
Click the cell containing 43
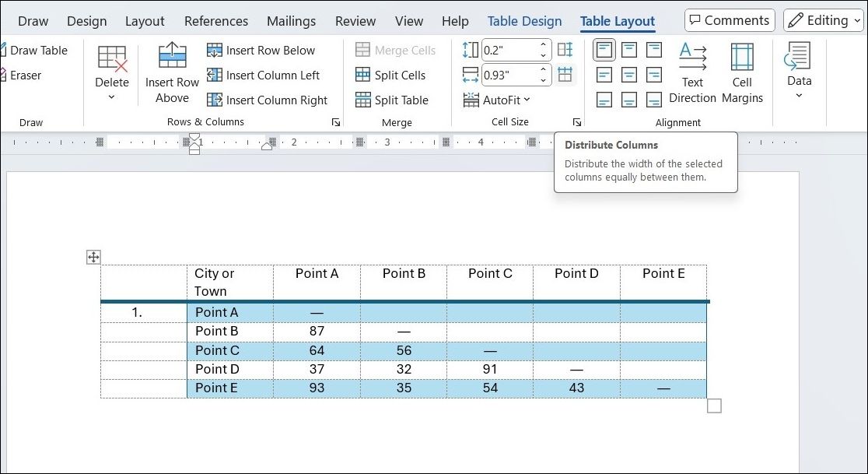576,388
